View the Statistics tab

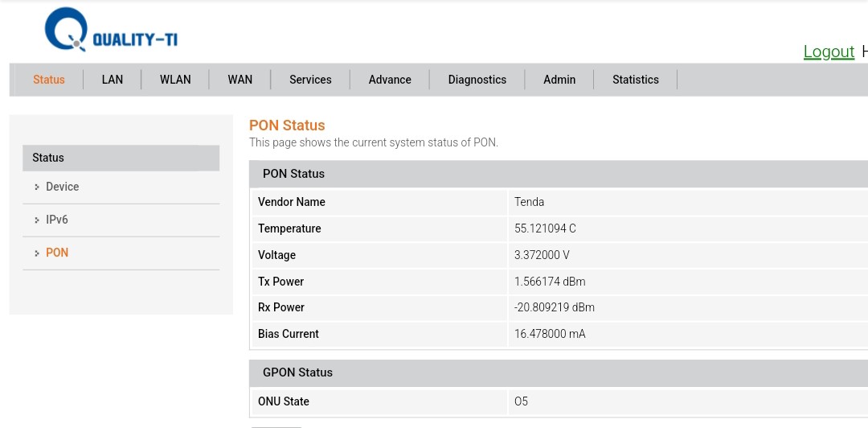coord(636,80)
